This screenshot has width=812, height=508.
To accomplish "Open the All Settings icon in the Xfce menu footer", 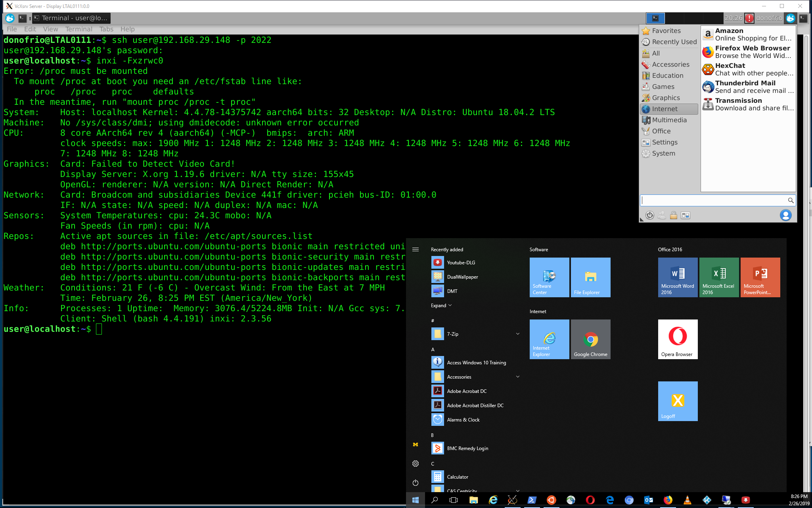I will (686, 215).
